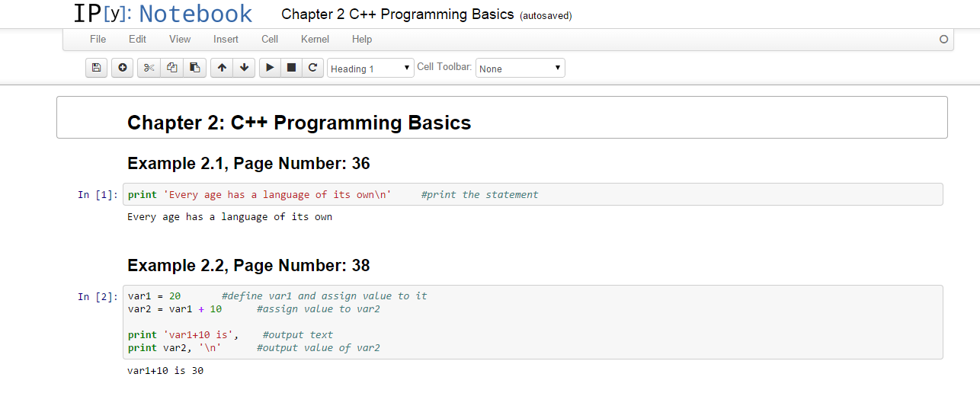Restart the kernel with the circular arrow icon
Image resolution: width=980 pixels, height=409 pixels.
[312, 68]
